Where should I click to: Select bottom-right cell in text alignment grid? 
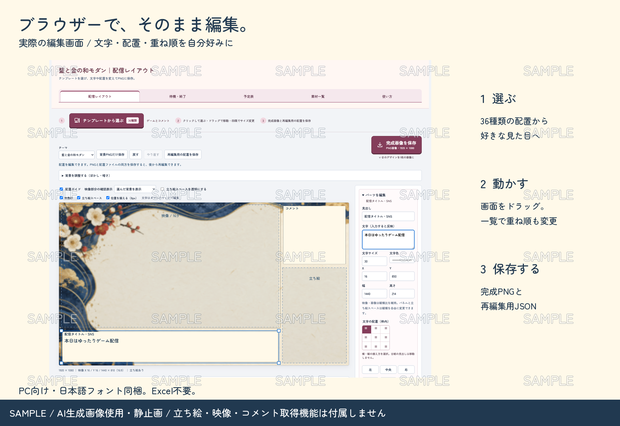386,346
